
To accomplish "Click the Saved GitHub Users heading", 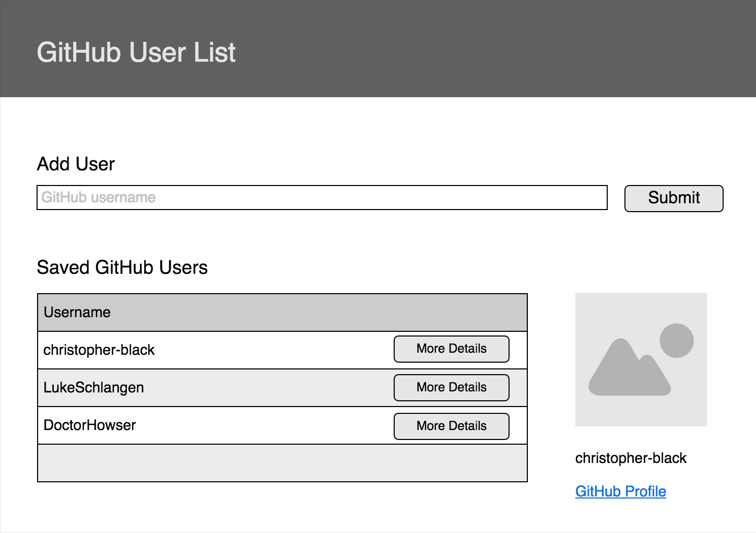I will coord(122,268).
